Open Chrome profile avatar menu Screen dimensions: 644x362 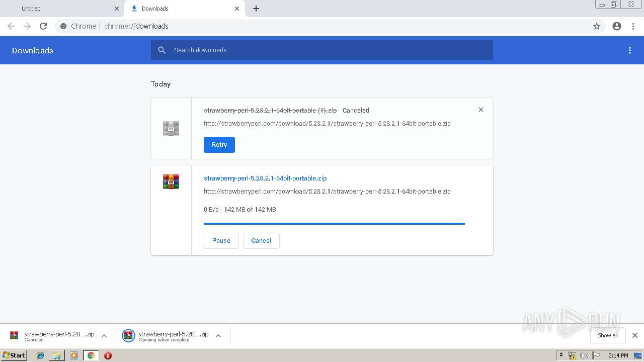(617, 26)
